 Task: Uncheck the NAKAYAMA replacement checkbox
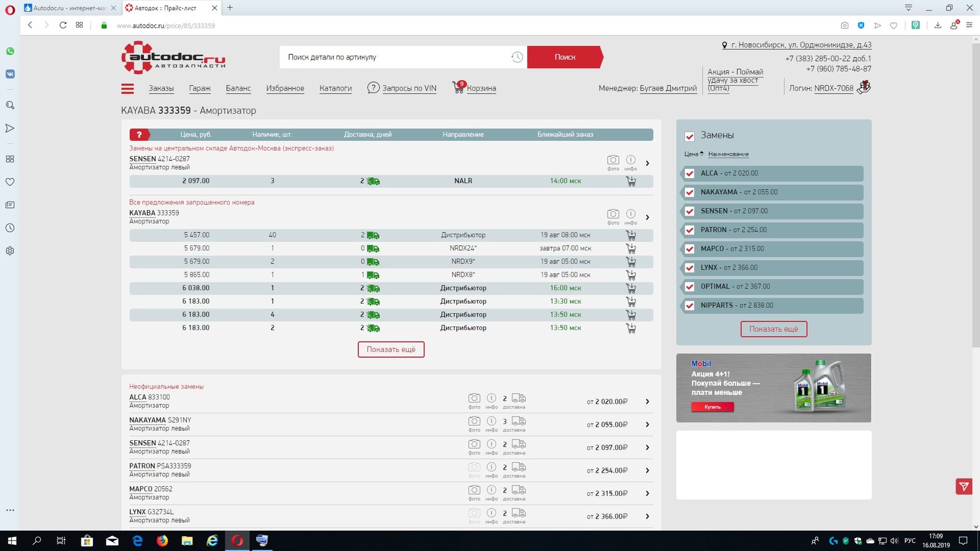(690, 193)
